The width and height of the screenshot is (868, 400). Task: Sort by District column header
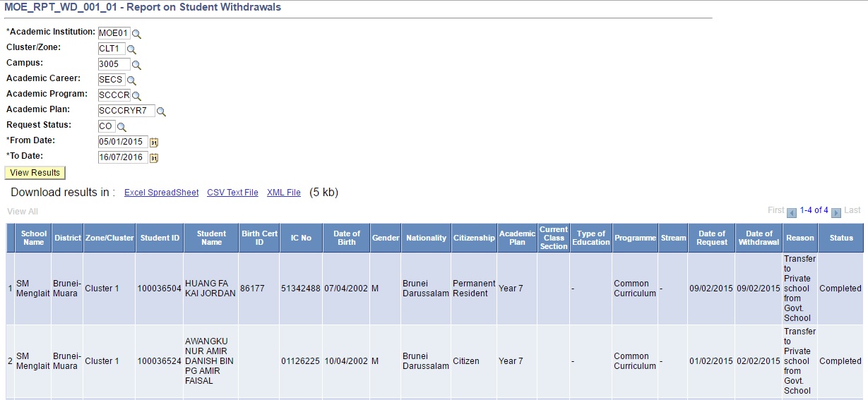coord(68,238)
